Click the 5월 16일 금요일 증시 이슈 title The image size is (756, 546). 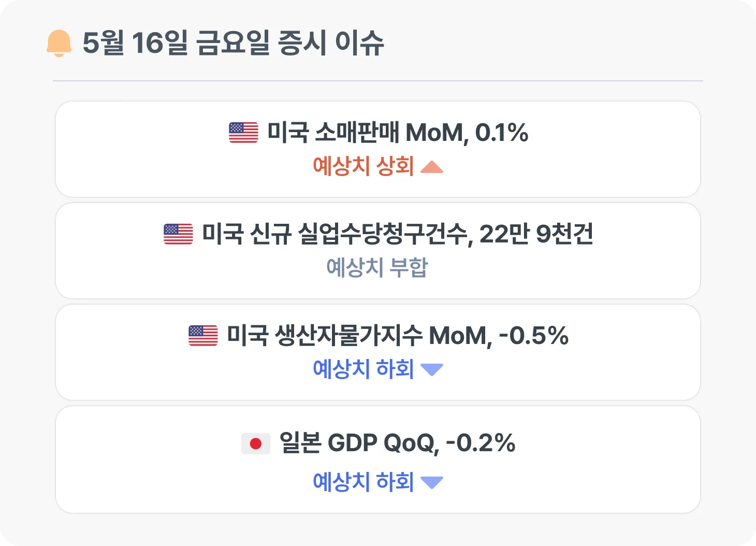(x=233, y=43)
